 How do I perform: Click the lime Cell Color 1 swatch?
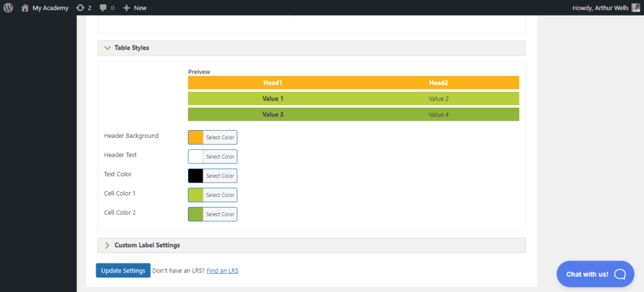196,195
